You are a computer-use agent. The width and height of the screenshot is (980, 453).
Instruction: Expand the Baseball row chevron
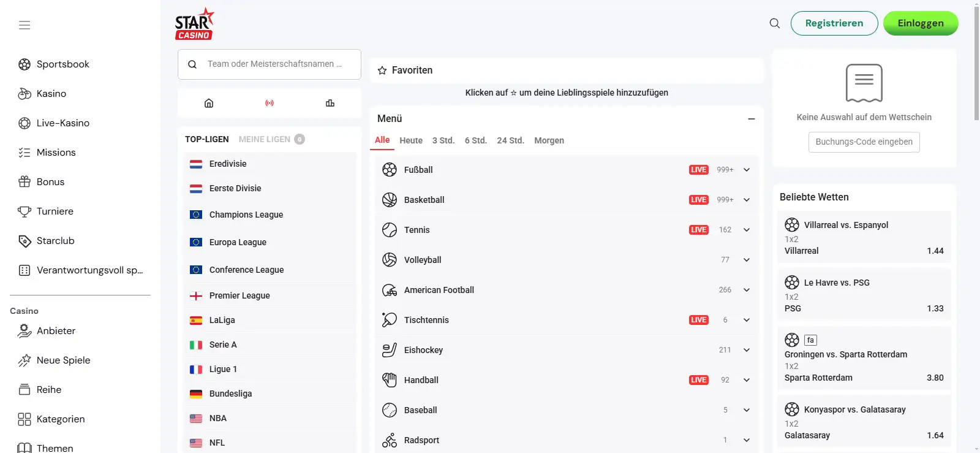(747, 410)
